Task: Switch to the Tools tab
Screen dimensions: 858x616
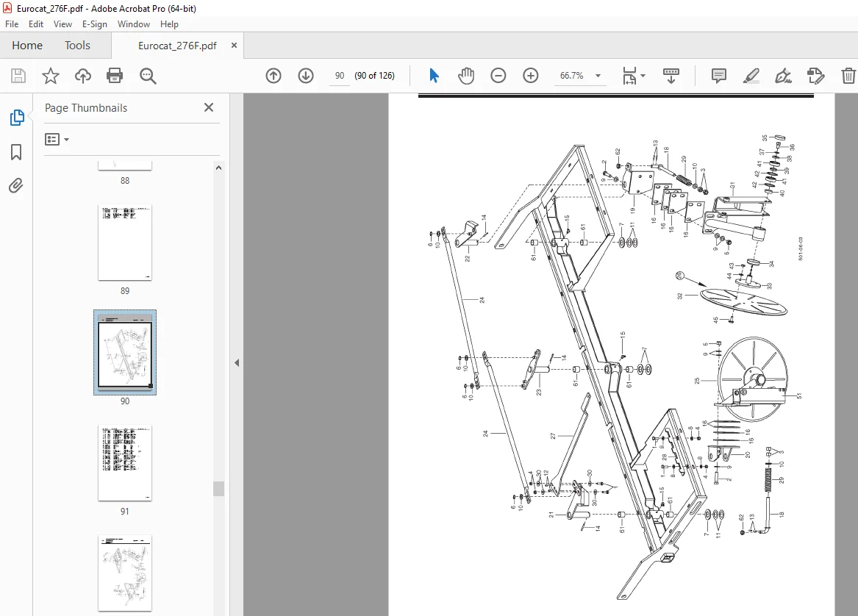Action: (77, 46)
